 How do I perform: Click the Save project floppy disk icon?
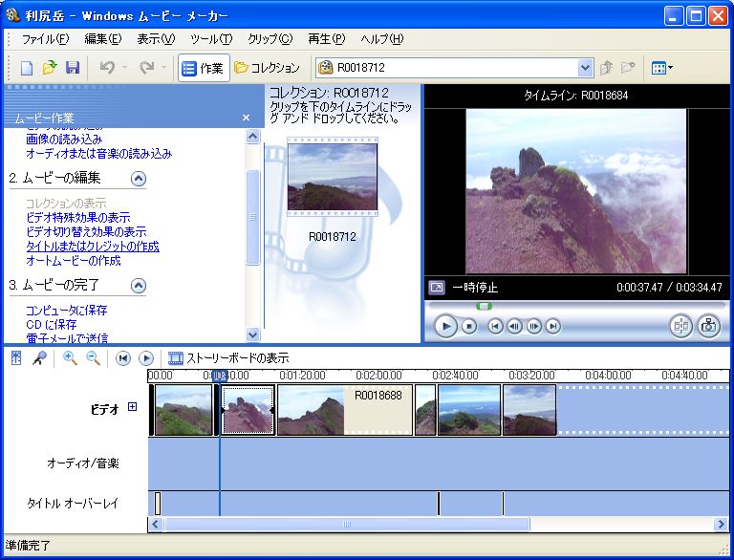tap(72, 68)
